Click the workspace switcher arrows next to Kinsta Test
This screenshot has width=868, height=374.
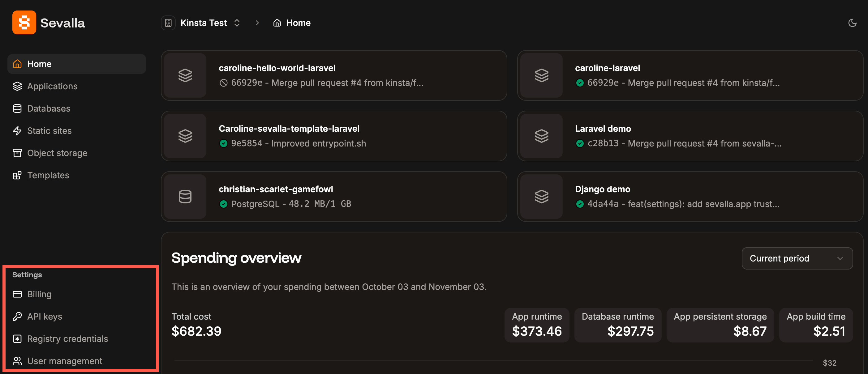click(x=237, y=23)
